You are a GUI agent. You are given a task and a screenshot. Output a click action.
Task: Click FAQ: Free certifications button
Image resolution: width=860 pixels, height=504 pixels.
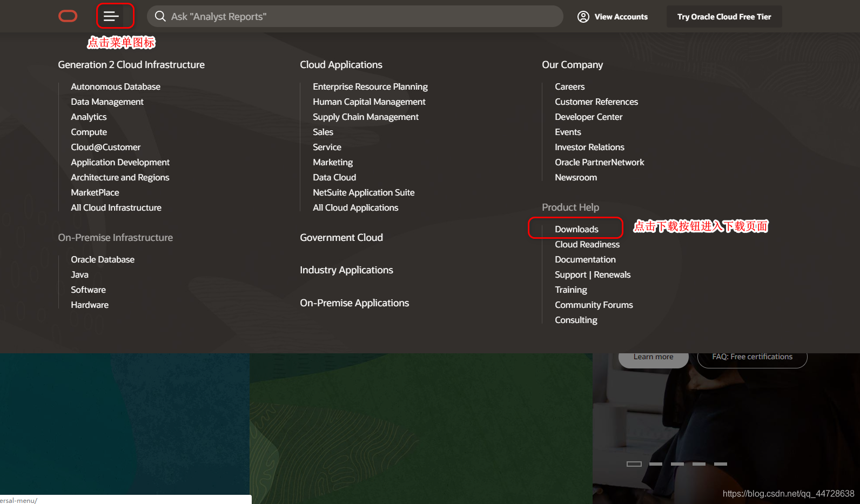[752, 359]
